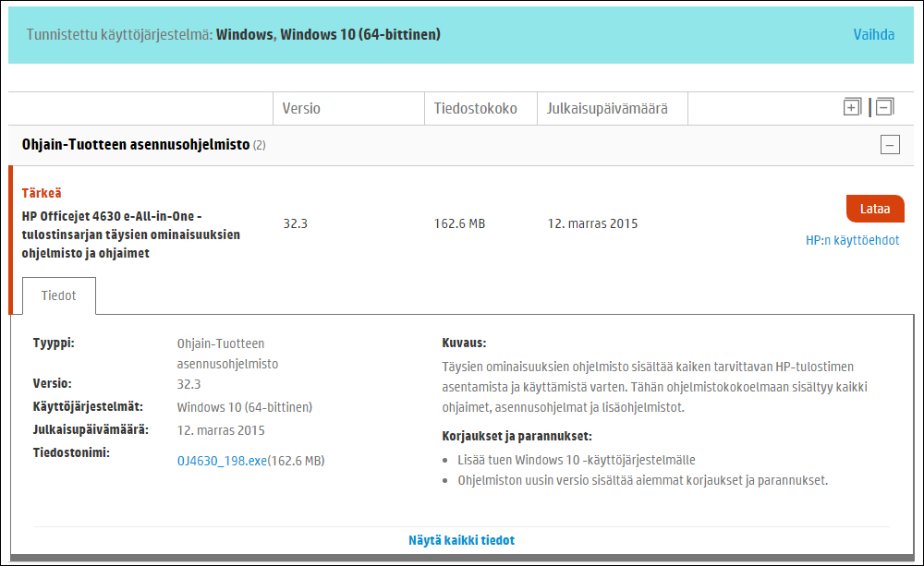Click version value 32.3 in the row
Viewport: 924px width, 566px height.
(x=296, y=223)
